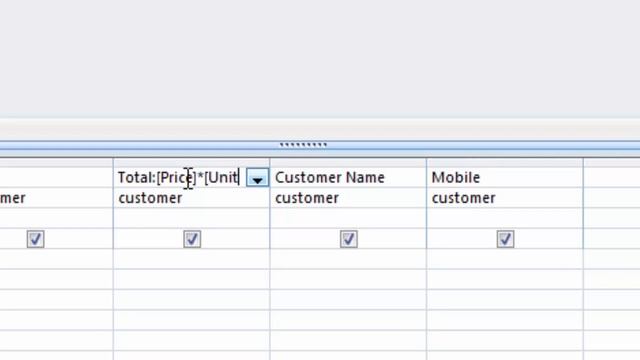Click the Criteria cell under Total column
The image size is (640, 360).
point(191,259)
